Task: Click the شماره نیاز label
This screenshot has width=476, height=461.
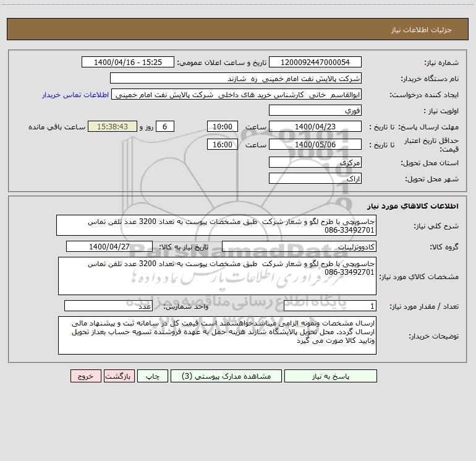Action: click(441, 62)
